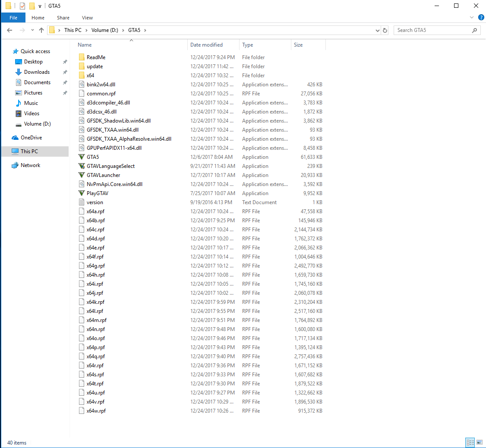Select the x64a.rpf file name

click(x=95, y=211)
